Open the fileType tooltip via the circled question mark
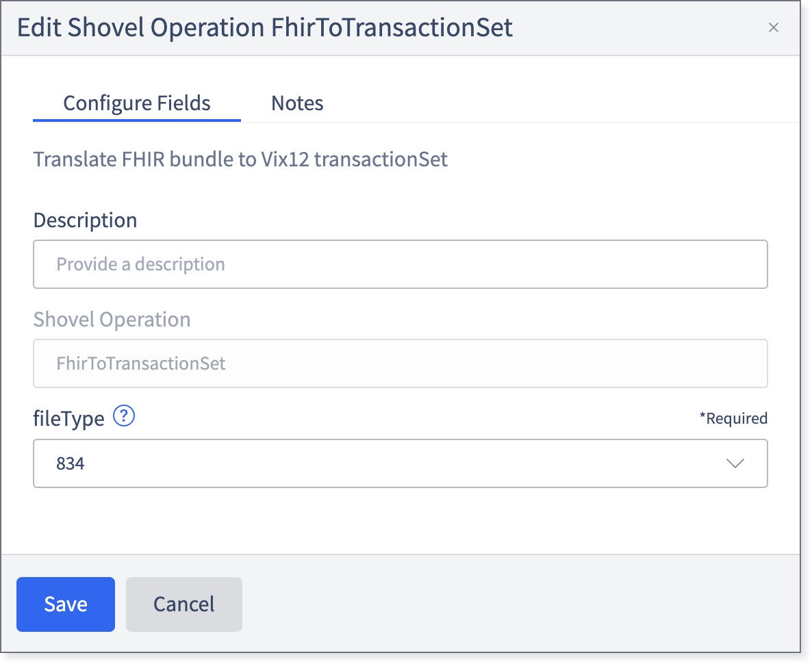Image resolution: width=812 pixels, height=664 pixels. [125, 416]
